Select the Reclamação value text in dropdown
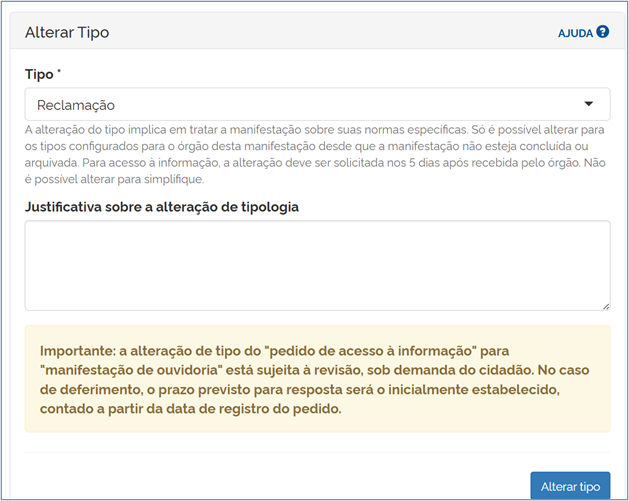 [x=76, y=104]
